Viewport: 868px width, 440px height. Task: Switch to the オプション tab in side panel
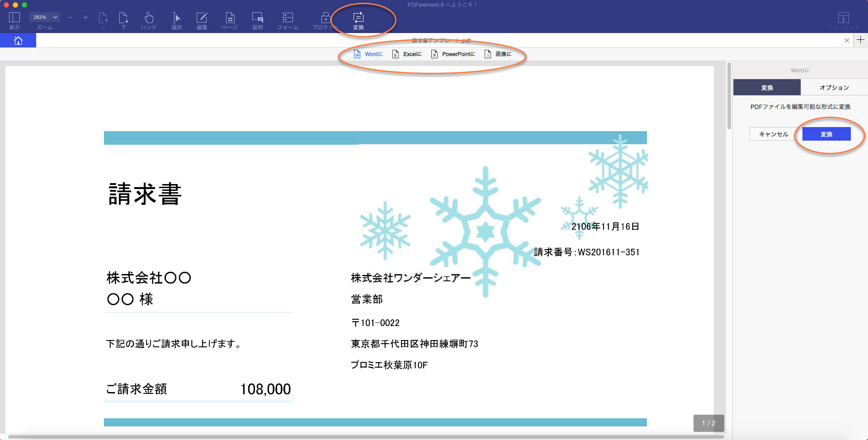834,87
